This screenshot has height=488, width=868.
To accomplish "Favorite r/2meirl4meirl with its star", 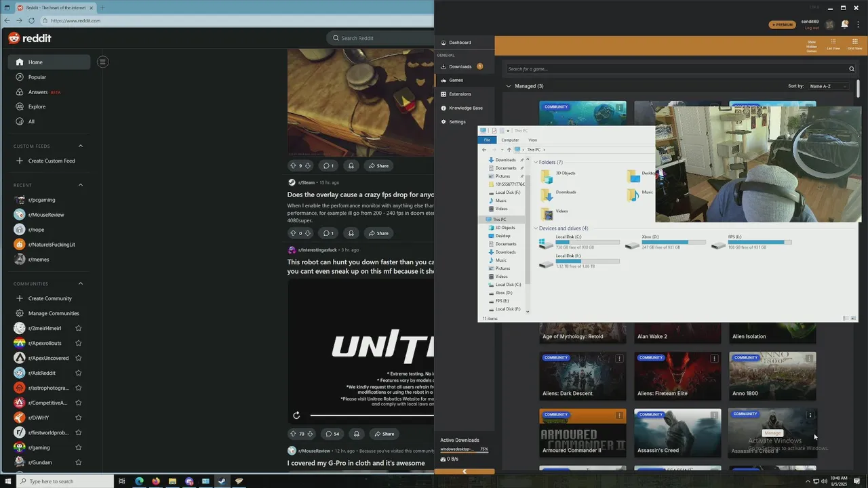I will (x=79, y=328).
